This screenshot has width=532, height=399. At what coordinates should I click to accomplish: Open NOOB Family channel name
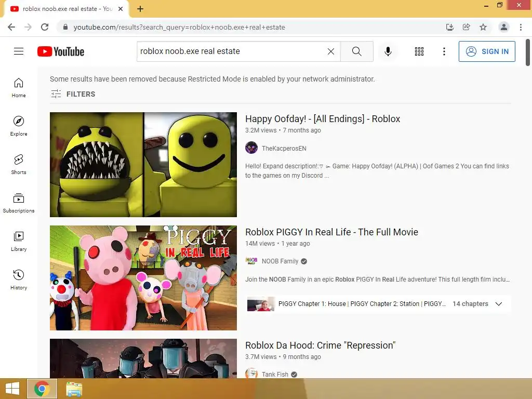tap(280, 261)
